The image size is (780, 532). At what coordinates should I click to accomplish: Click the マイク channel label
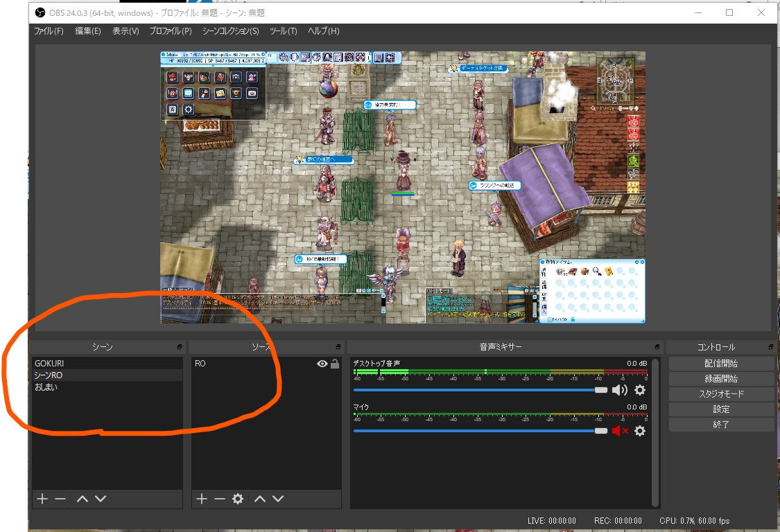point(361,407)
